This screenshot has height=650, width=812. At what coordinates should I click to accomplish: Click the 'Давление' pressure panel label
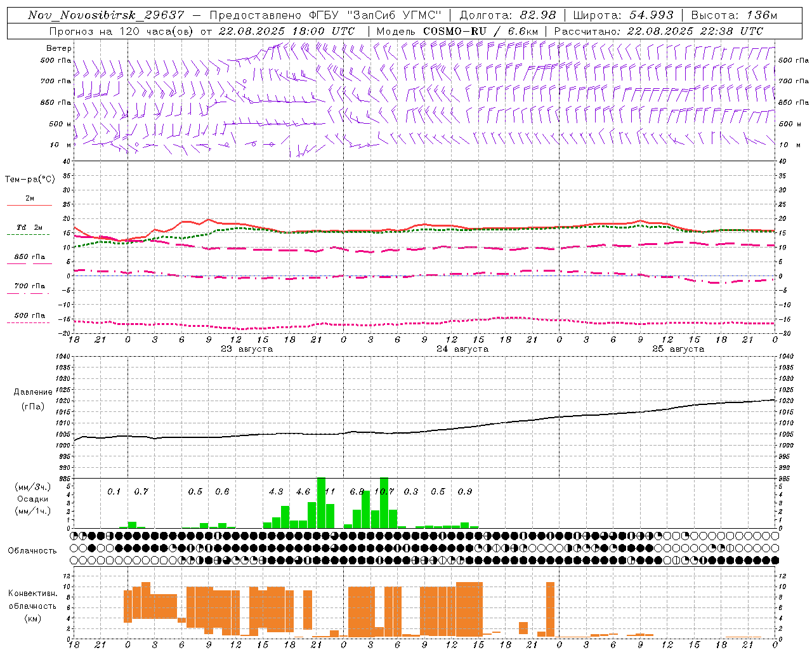click(33, 392)
